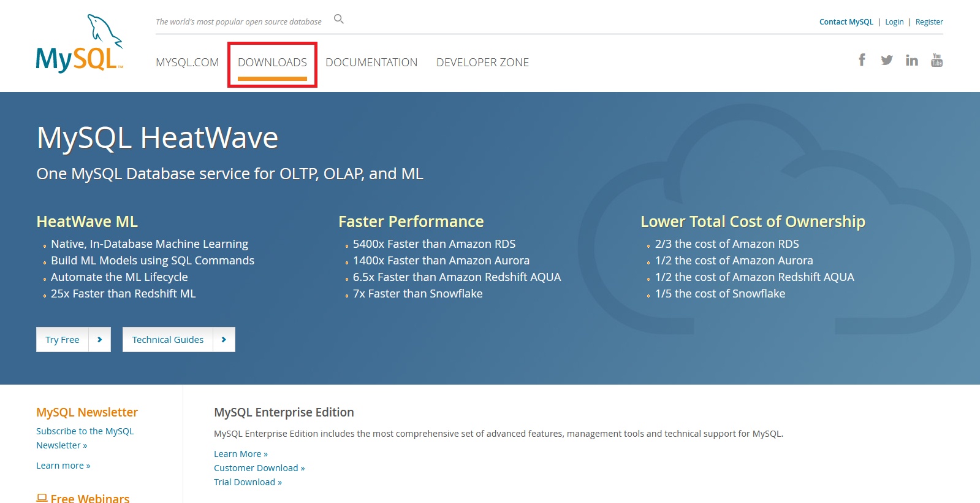Click the MySQL HeatWave banner title

[158, 137]
